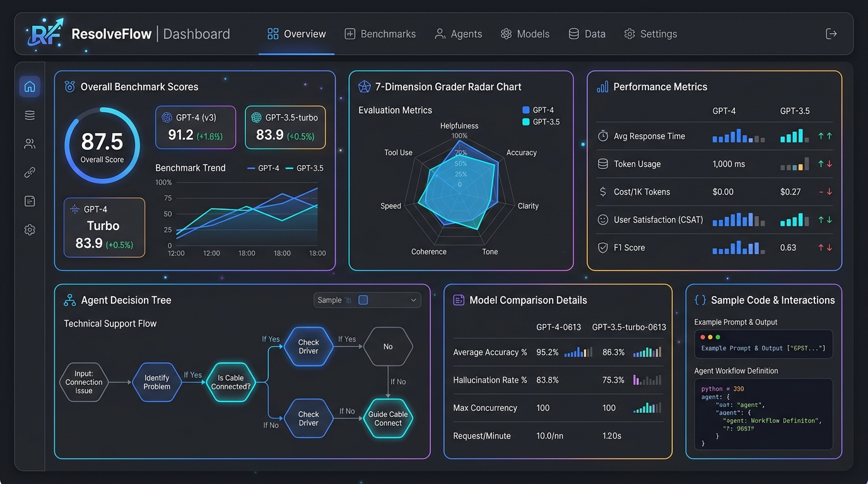
Task: Click the Agent Workflow Definition code block
Action: pyautogui.click(x=763, y=414)
